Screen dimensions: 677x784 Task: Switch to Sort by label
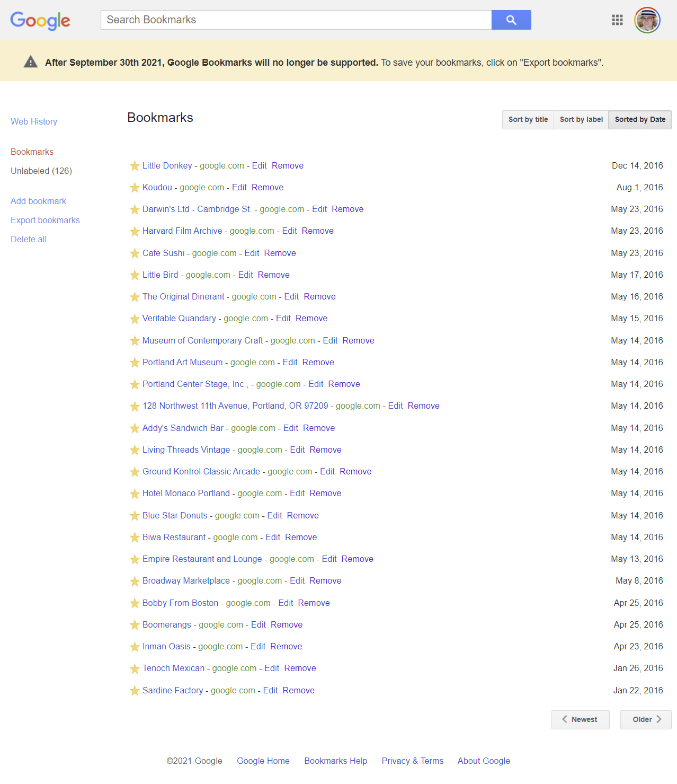(x=581, y=119)
